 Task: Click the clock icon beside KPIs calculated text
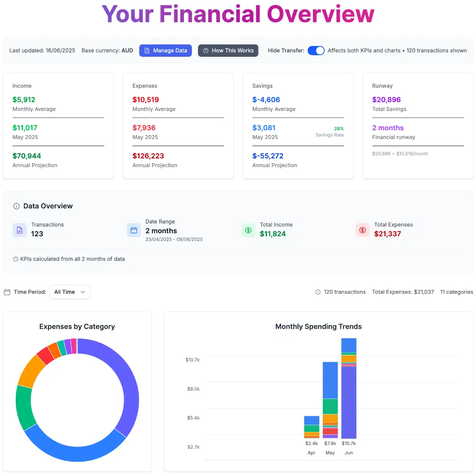pos(16,259)
